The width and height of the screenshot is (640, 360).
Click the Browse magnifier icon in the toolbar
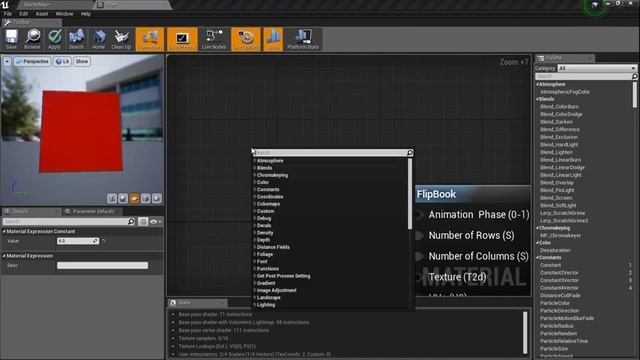pyautogui.click(x=32, y=39)
